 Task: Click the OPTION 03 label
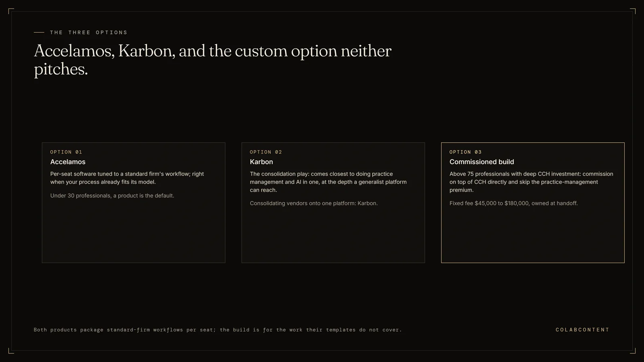click(465, 152)
